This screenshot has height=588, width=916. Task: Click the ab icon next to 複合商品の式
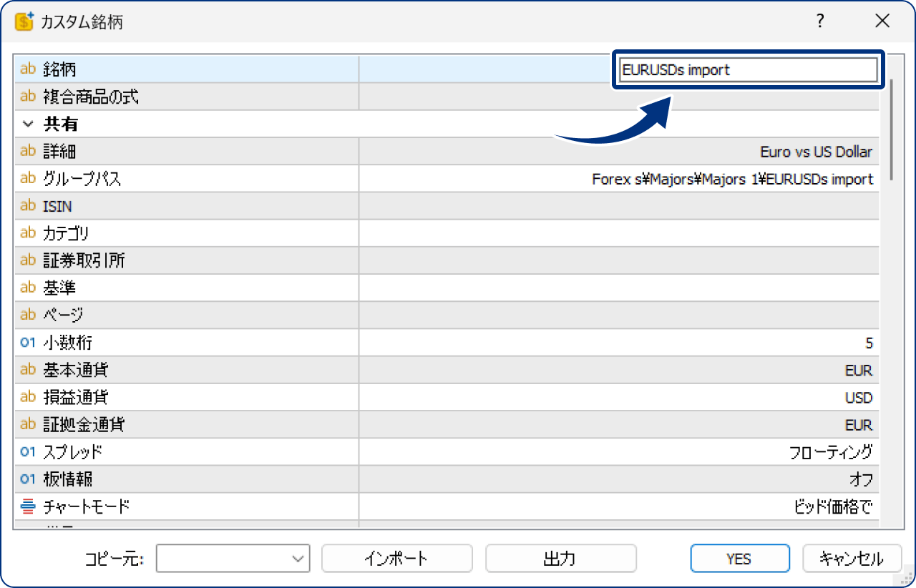coord(28,97)
